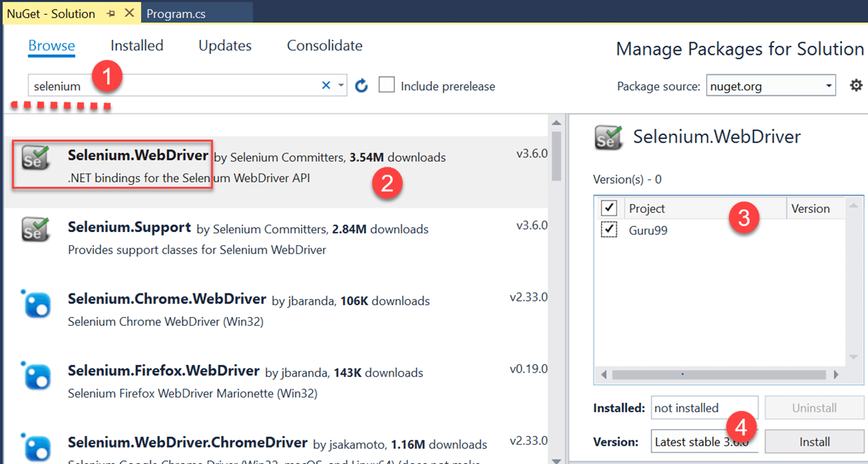Click the Install button
868x464 pixels.
click(x=814, y=442)
